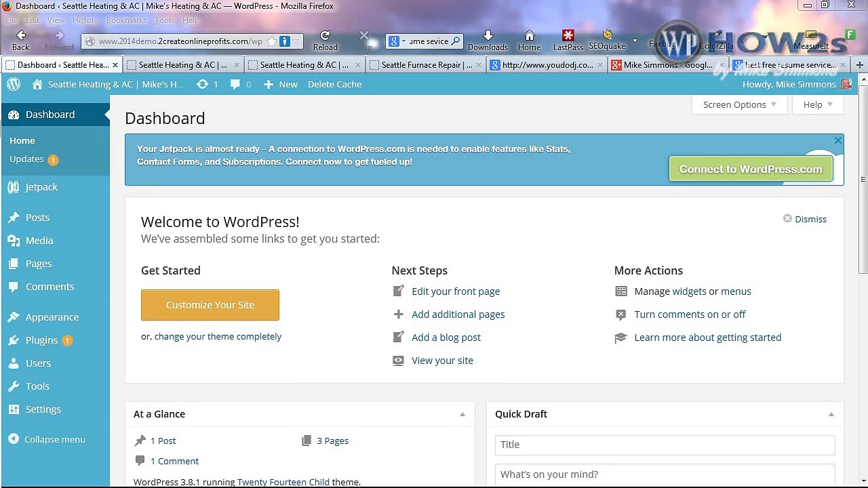Viewport: 868px width, 488px height.
Task: Click Connect to WordPress.com button
Action: point(751,169)
